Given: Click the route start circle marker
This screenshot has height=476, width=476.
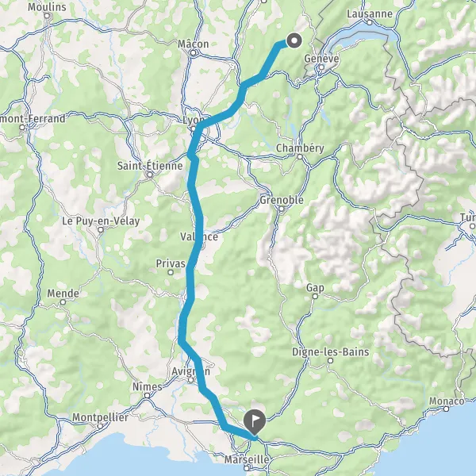Looking at the screenshot, I should click(x=294, y=40).
